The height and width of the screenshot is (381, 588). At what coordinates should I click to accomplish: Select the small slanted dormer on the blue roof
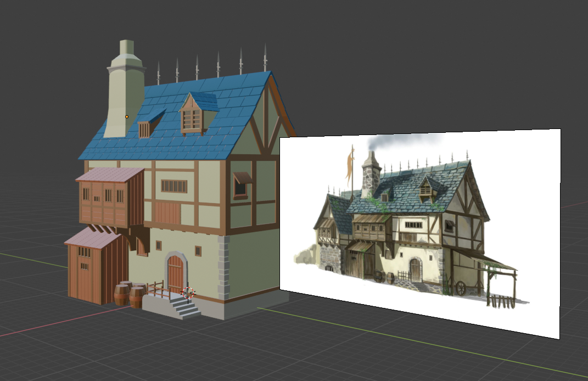[x=151, y=124]
